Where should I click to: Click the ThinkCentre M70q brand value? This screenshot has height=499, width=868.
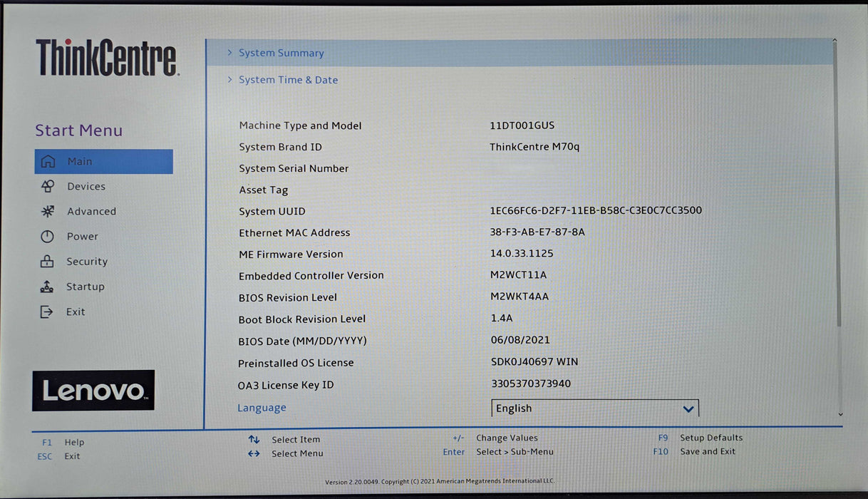pyautogui.click(x=534, y=147)
